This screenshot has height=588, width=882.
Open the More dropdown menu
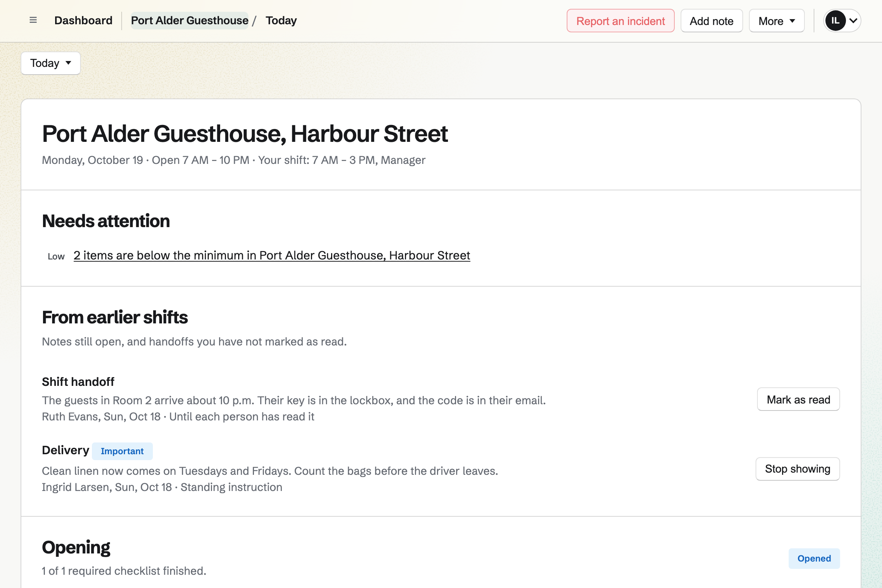tap(776, 21)
